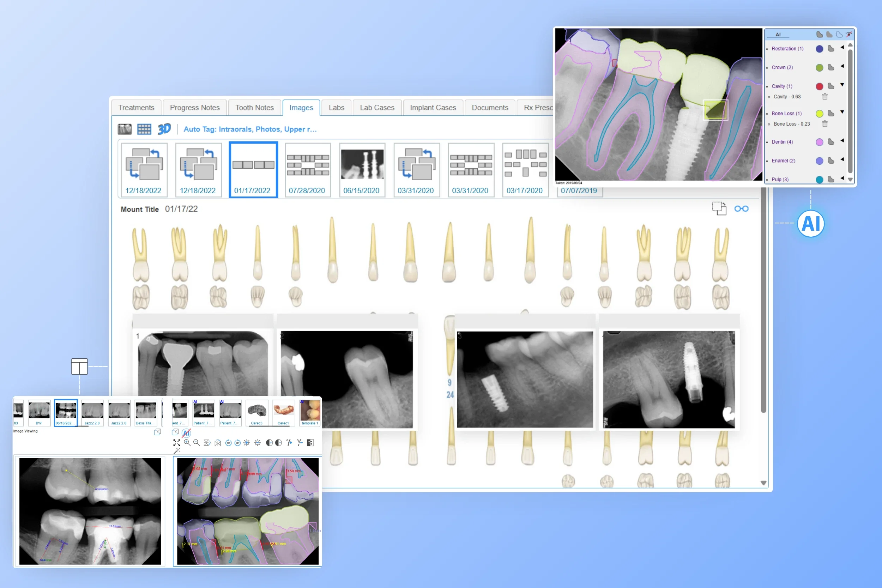This screenshot has width=882, height=588.
Task: Click the flip image horizontally icon
Action: coord(217,443)
